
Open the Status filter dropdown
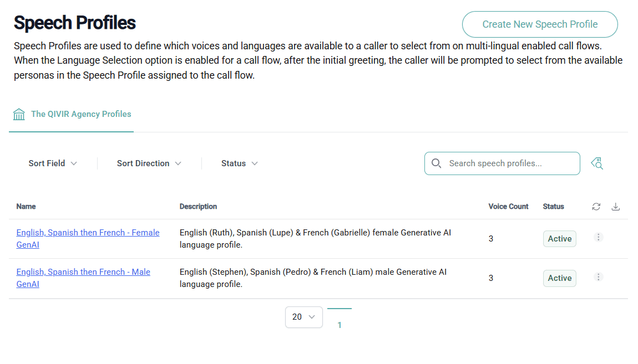click(x=239, y=163)
